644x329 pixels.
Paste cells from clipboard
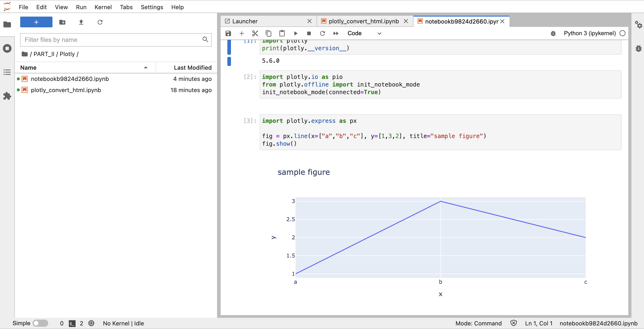(282, 33)
